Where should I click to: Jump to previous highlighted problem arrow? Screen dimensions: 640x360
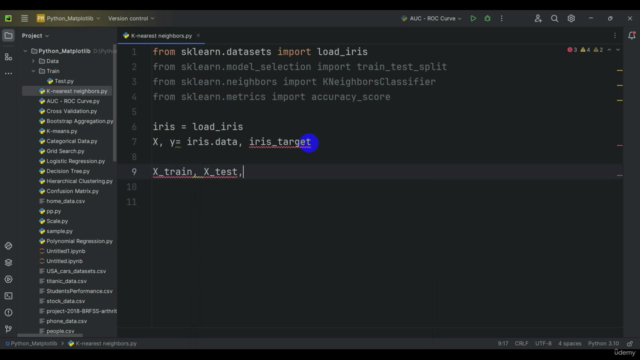tap(609, 50)
